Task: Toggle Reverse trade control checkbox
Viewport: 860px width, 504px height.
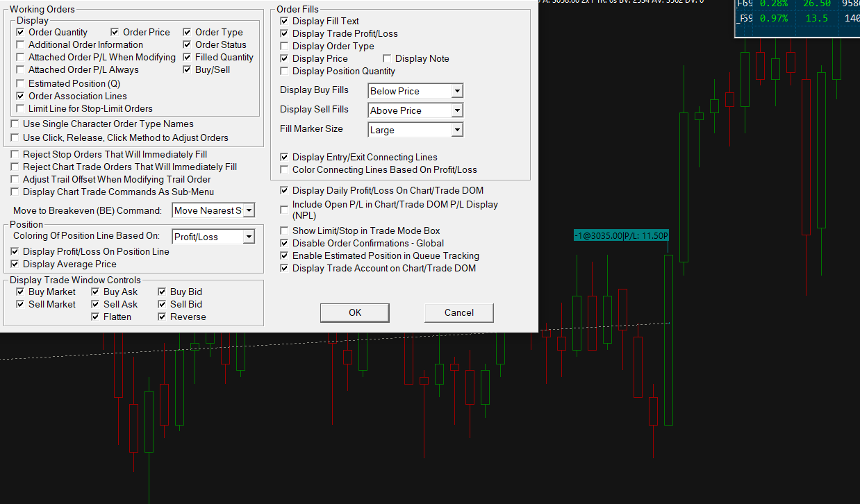Action: (x=162, y=317)
